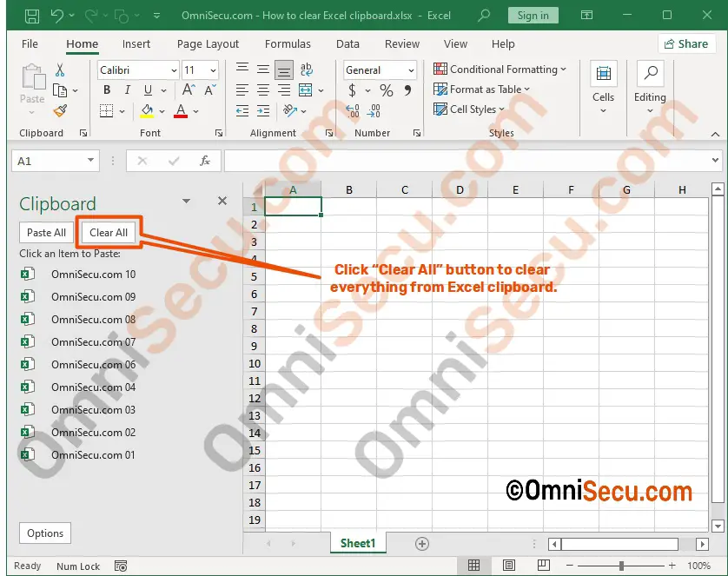728x576 pixels.
Task: Click Insert Function fx icon
Action: pos(205,161)
